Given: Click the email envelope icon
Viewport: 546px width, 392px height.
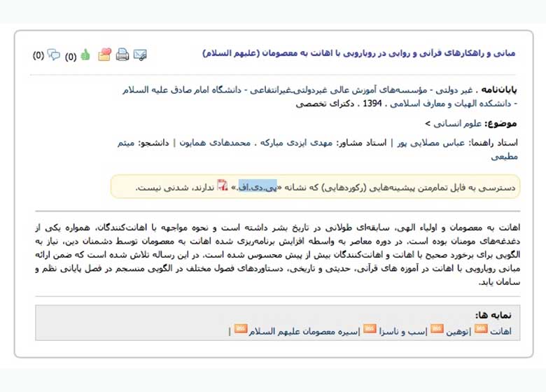Looking at the screenshot, I should [x=140, y=55].
